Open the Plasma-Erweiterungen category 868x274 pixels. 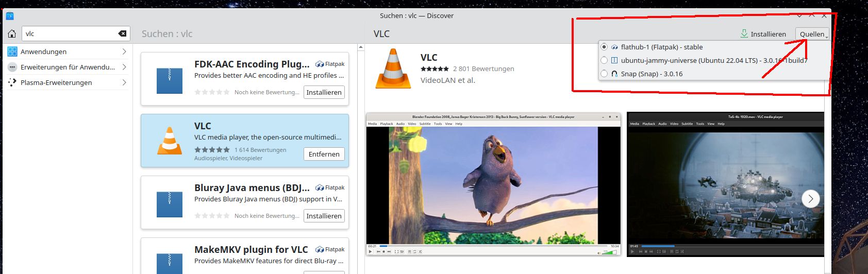[67, 82]
